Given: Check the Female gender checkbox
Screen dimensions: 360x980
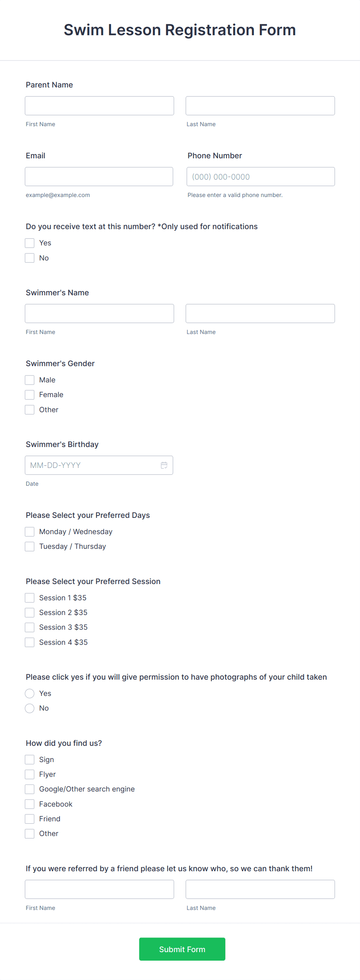Looking at the screenshot, I should (29, 394).
